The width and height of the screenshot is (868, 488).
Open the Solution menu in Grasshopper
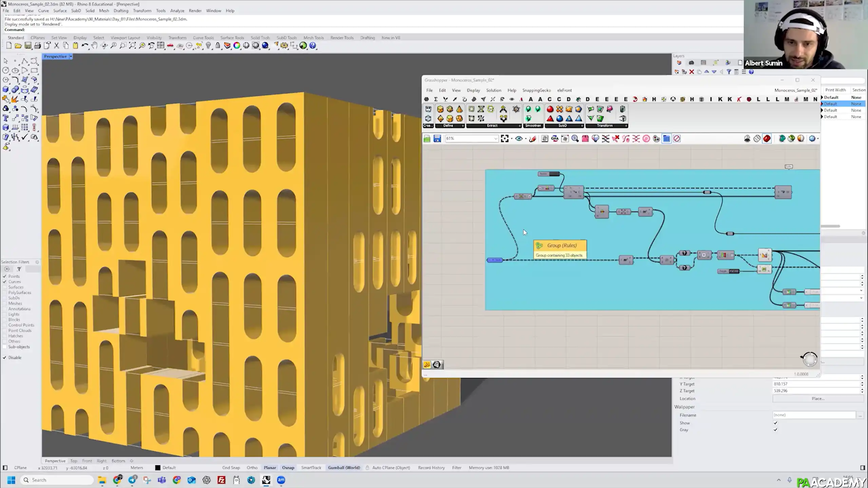(x=493, y=90)
